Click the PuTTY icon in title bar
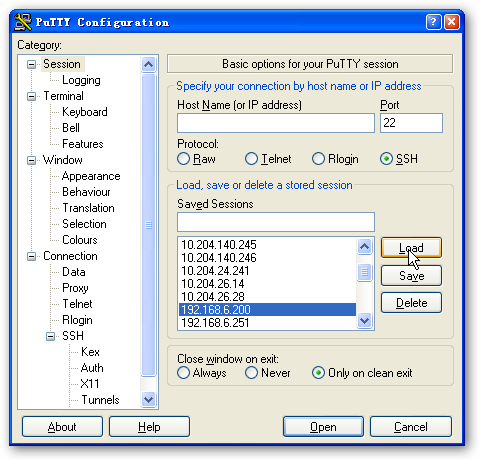Viewport: 479px width, 460px height. click(x=23, y=22)
